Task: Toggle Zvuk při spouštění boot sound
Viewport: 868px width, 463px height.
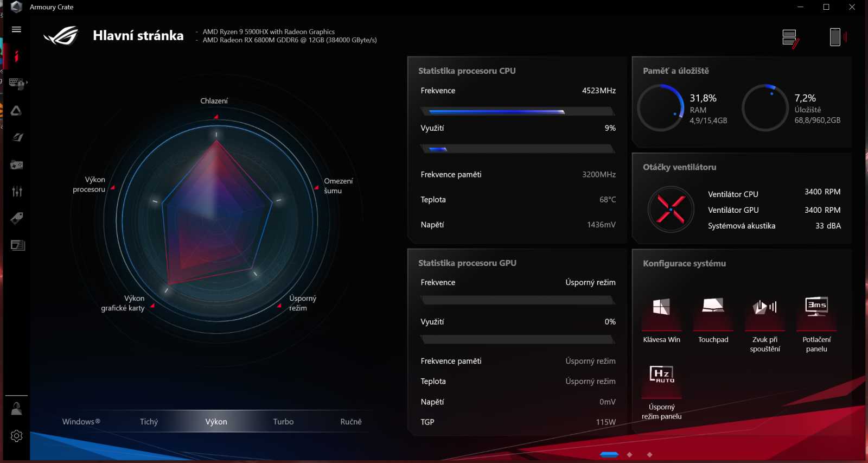Action: (765, 324)
